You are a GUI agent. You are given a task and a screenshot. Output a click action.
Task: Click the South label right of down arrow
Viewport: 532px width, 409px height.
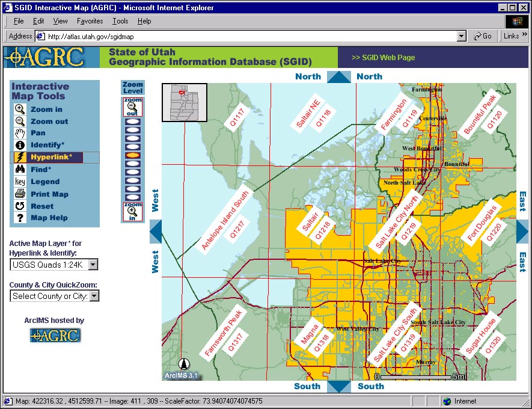371,386
